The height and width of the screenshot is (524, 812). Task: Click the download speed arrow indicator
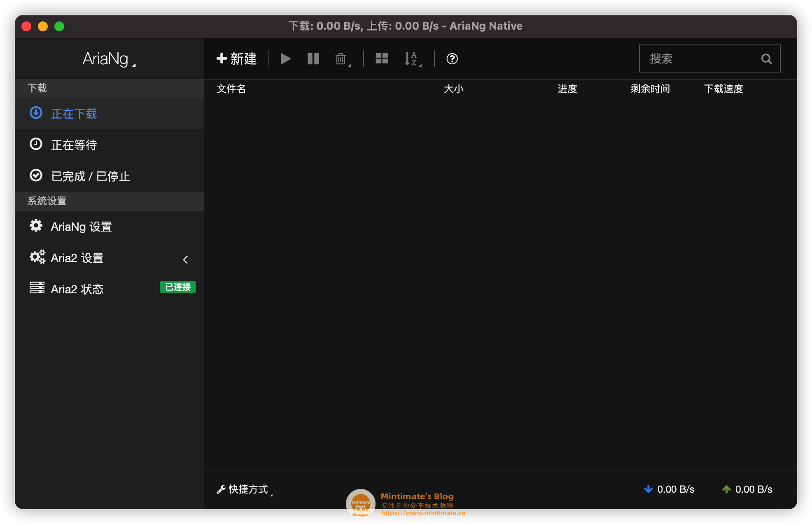point(648,489)
